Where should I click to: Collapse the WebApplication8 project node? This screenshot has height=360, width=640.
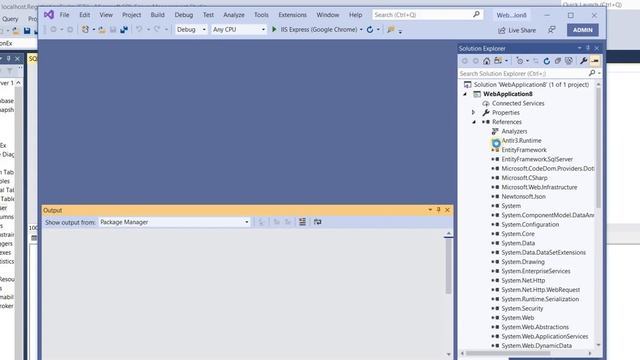pos(465,94)
